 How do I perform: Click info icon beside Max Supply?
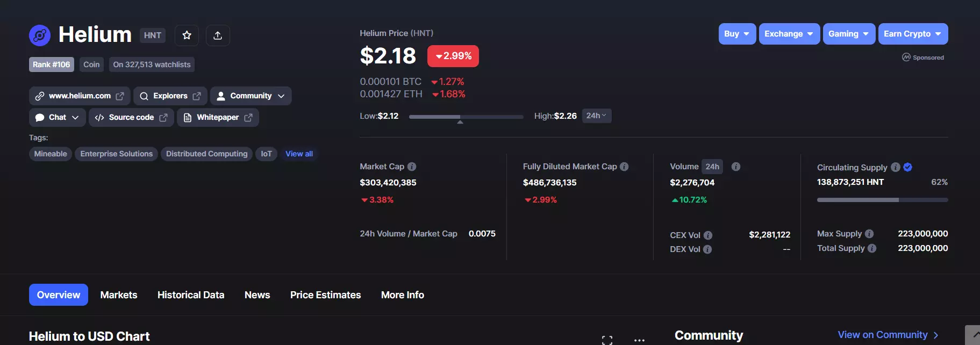pyautogui.click(x=869, y=234)
